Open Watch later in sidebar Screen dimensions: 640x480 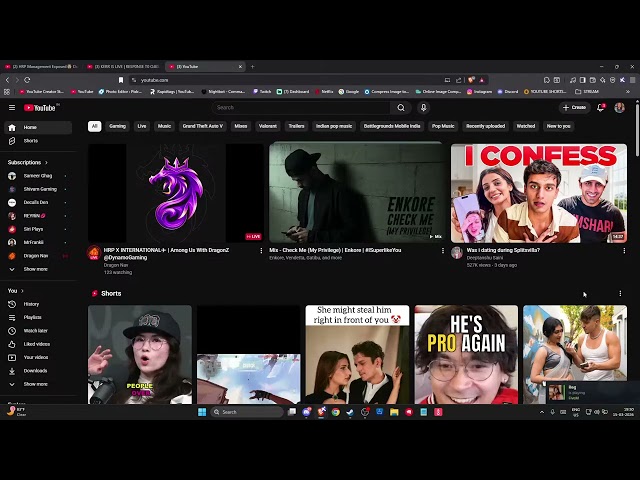38,331
